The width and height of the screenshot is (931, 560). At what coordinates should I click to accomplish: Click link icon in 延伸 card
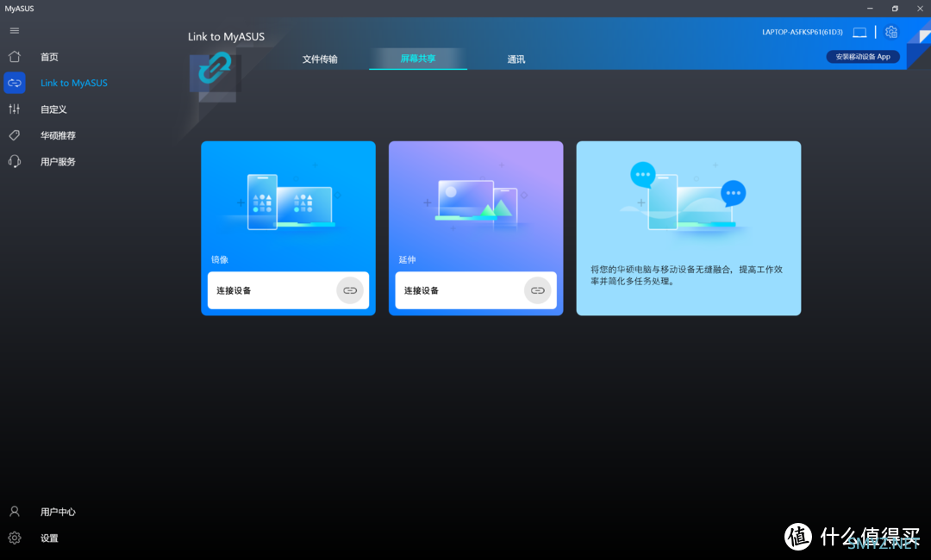click(x=537, y=290)
